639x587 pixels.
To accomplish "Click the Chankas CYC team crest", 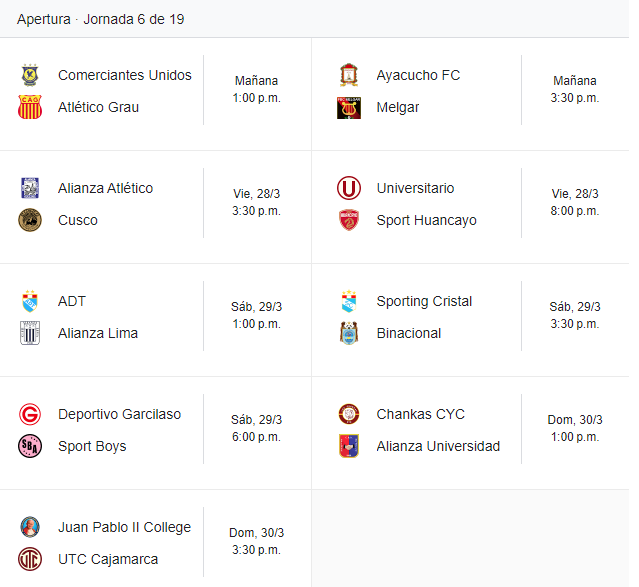I will tap(348, 414).
